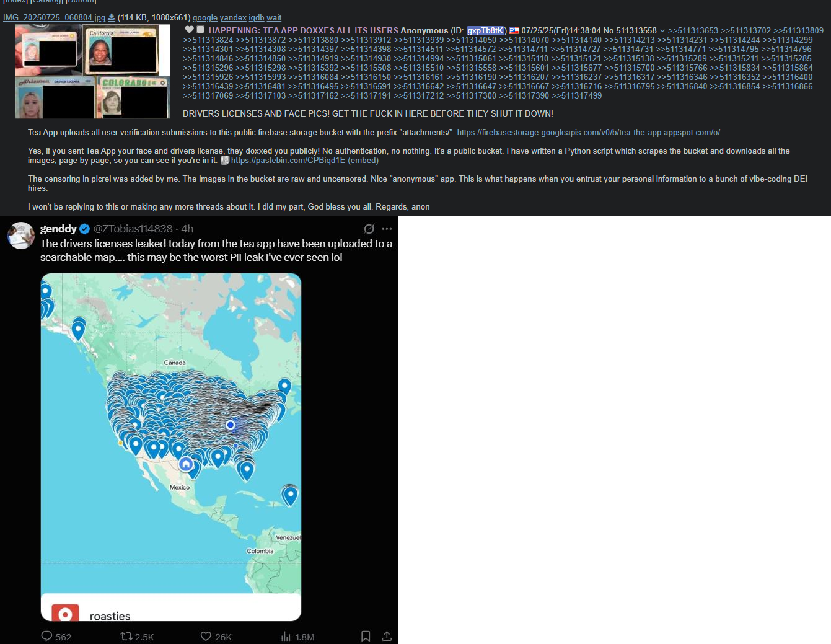The width and height of the screenshot is (831, 644).
Task: Click reply link >>511315864
Action: tap(787, 68)
